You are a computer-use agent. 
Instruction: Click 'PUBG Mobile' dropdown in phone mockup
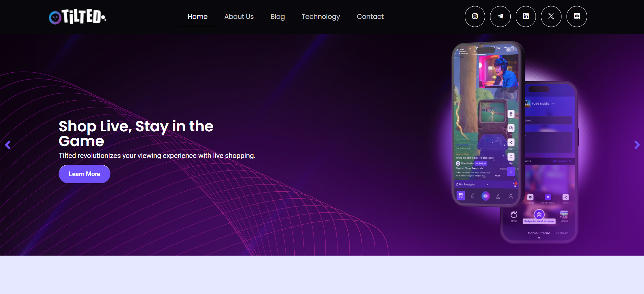tap(540, 104)
